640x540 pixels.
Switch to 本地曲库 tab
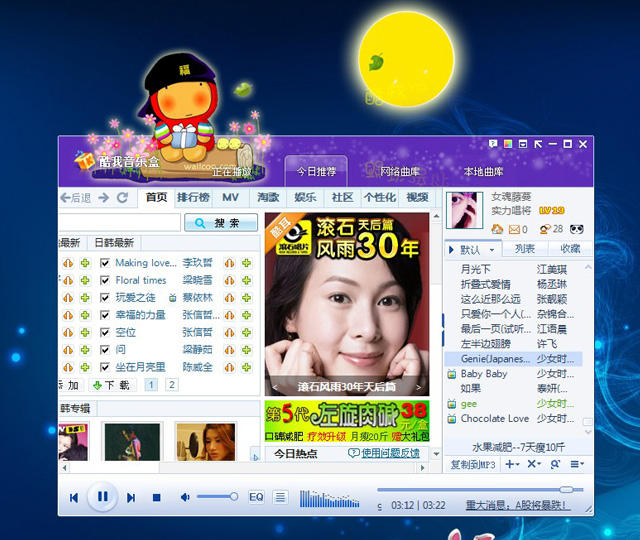click(483, 171)
